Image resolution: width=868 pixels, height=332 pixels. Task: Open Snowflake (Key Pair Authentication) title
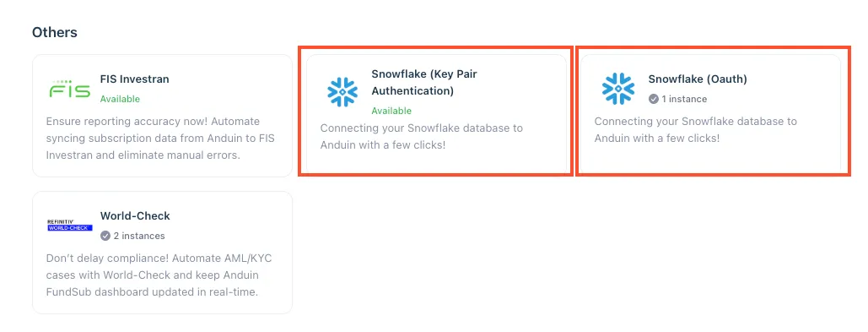click(424, 83)
